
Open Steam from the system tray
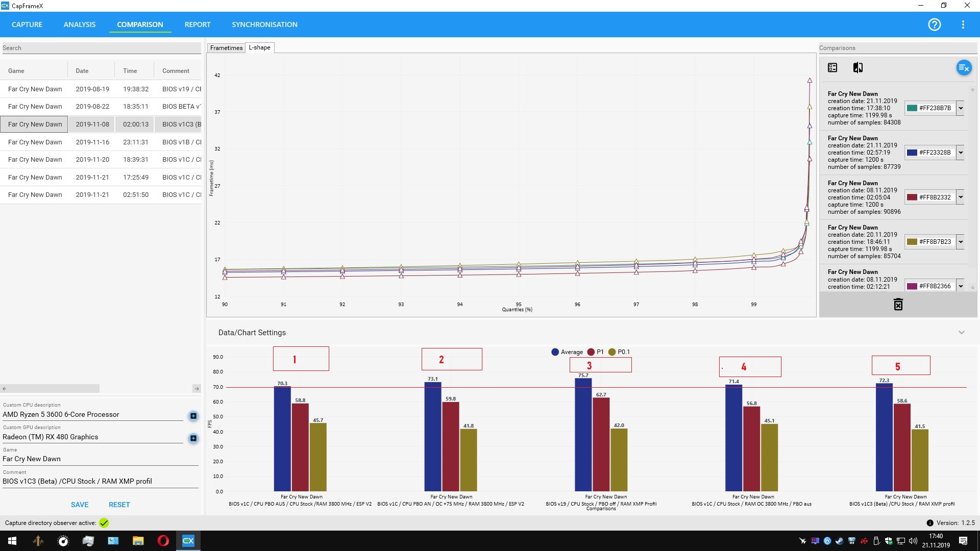click(839, 541)
